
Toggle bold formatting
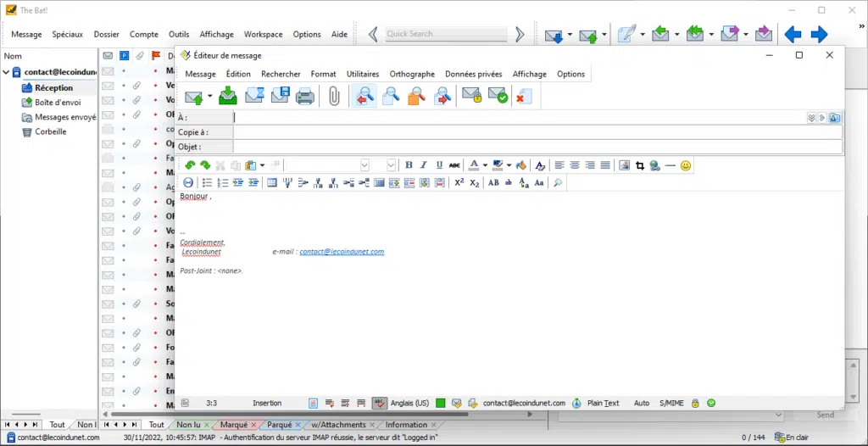point(409,165)
